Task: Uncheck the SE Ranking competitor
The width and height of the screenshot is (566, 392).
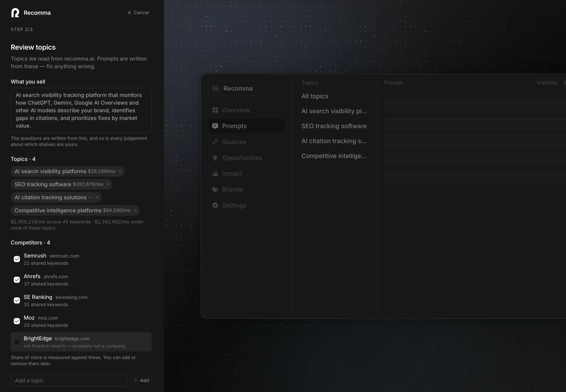Action: [17, 301]
